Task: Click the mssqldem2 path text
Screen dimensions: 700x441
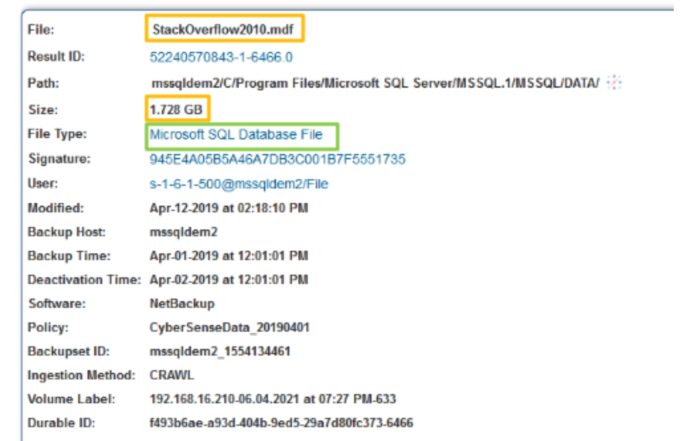Action: [375, 83]
